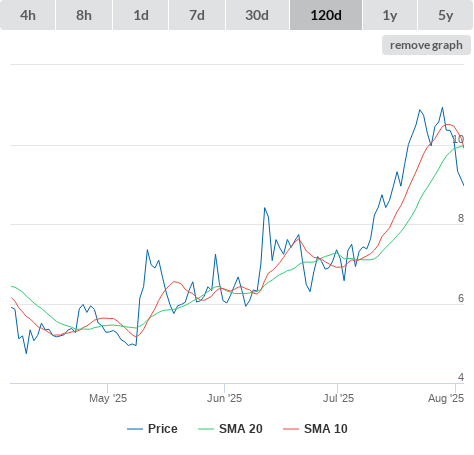This screenshot has width=474, height=455.
Task: Switch to the 8h time range
Action: click(x=84, y=15)
